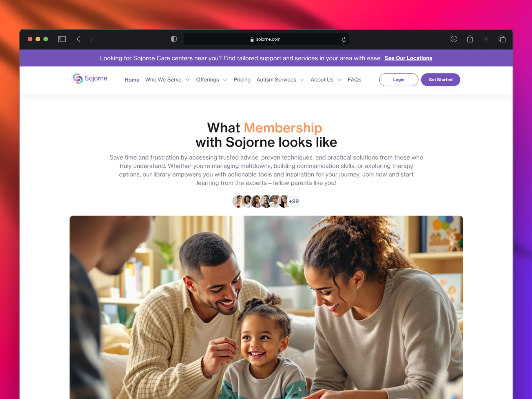Image resolution: width=532 pixels, height=399 pixels.
Task: Click the forward navigation arrow
Action: tap(91, 39)
